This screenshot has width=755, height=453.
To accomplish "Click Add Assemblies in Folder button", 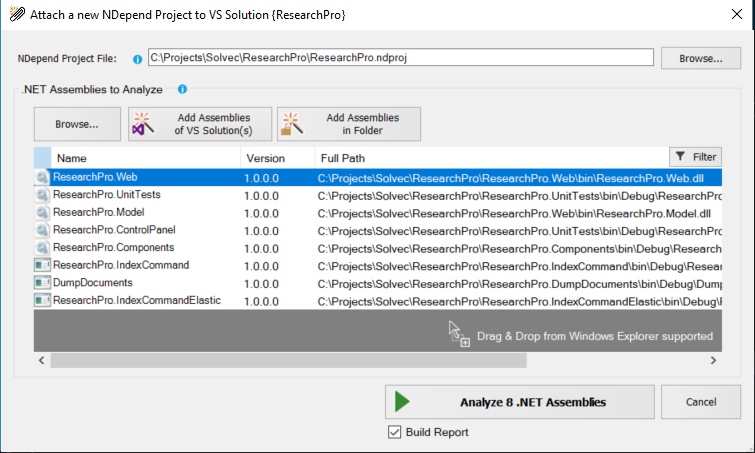I will tap(349, 124).
